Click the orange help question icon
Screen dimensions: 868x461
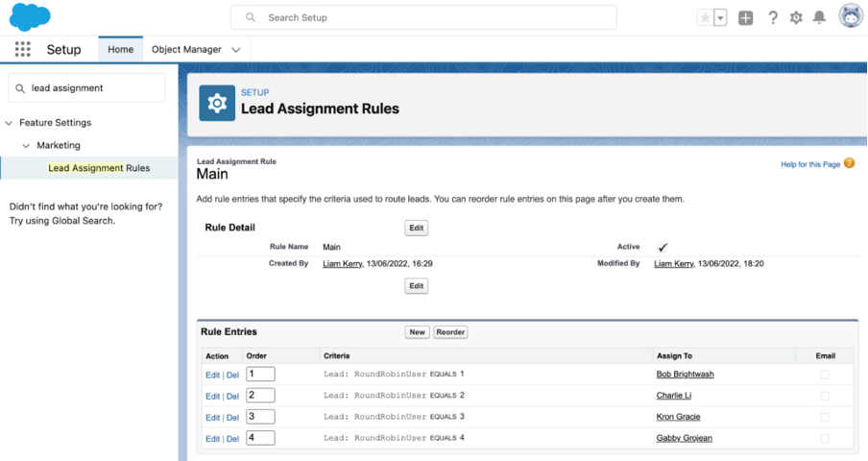[x=849, y=163]
